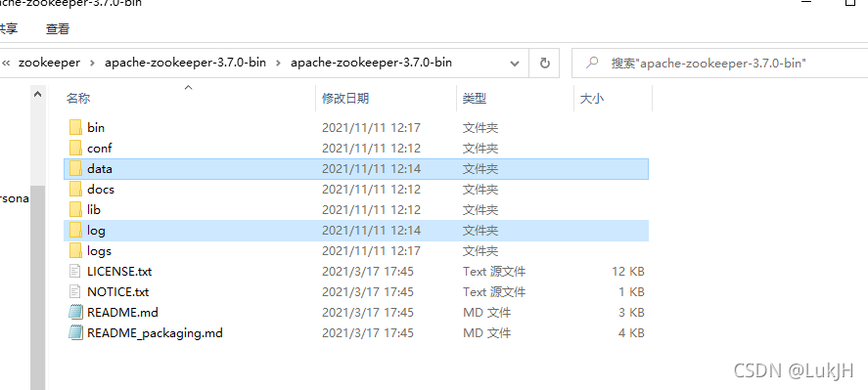The image size is (868, 390).
Task: Select the README_packaging.md file name
Action: [155, 333]
